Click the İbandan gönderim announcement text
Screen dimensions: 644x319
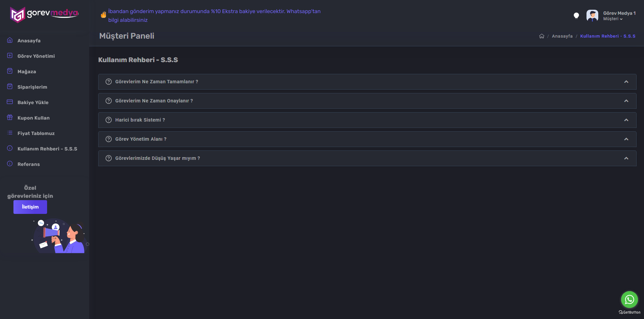click(214, 15)
